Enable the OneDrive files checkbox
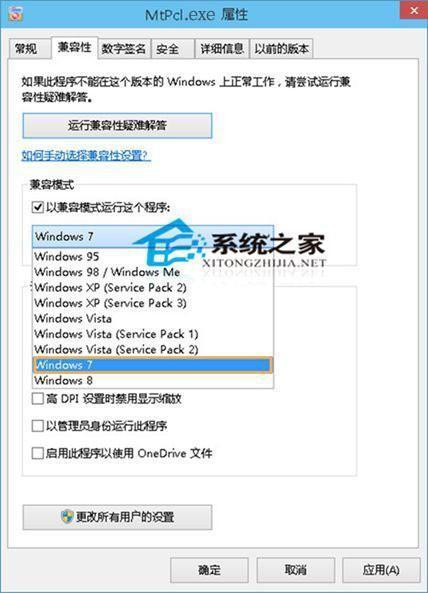The image size is (428, 593). pyautogui.click(x=37, y=453)
